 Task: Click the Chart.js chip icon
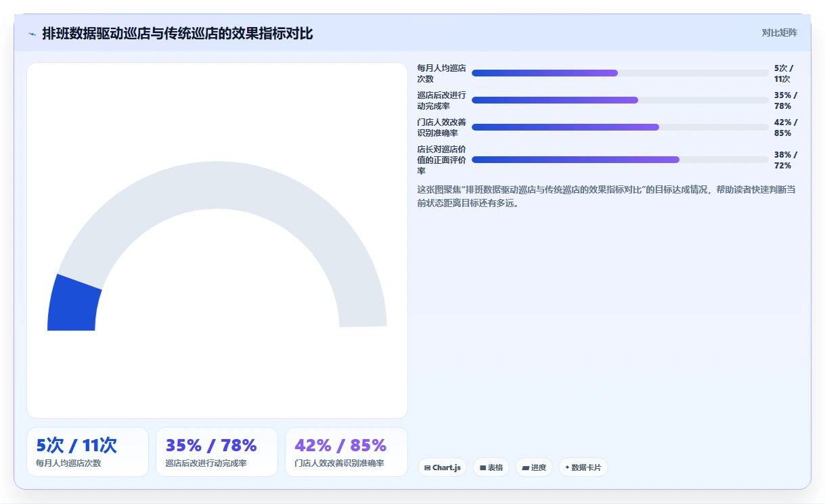(x=427, y=468)
